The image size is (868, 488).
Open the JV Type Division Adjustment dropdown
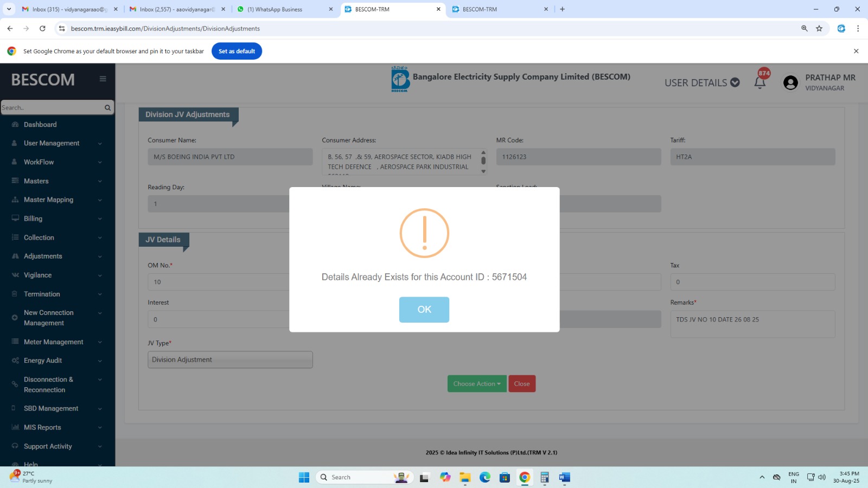tap(230, 359)
